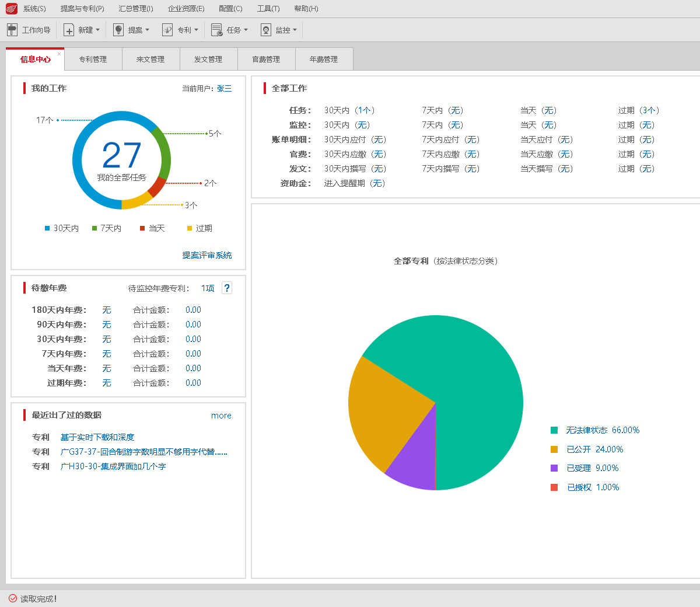
Task: Click the 提案 lightbulb icon
Action: coord(118,30)
